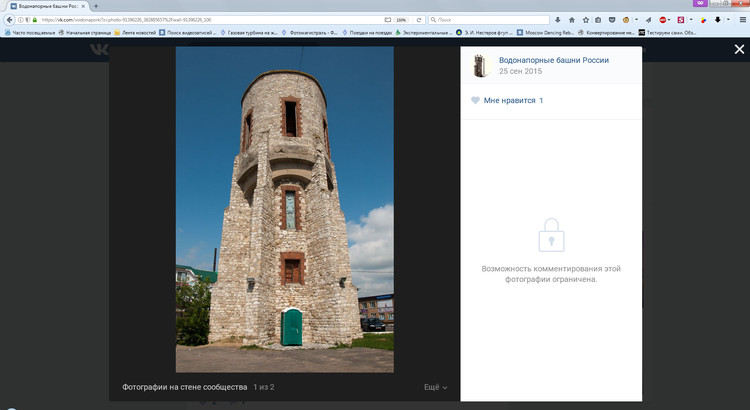This screenshot has width=750, height=410.
Task: Like the photo via Мне нравится
Action: pyautogui.click(x=507, y=100)
